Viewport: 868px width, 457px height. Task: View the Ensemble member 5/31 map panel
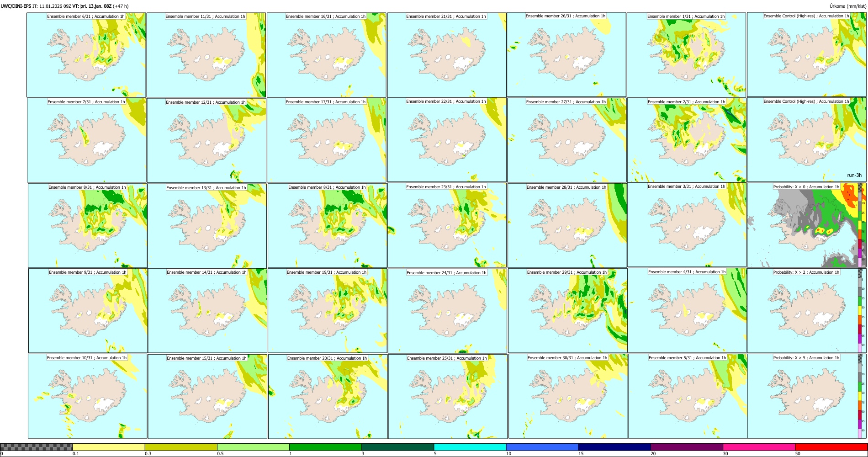point(688,396)
